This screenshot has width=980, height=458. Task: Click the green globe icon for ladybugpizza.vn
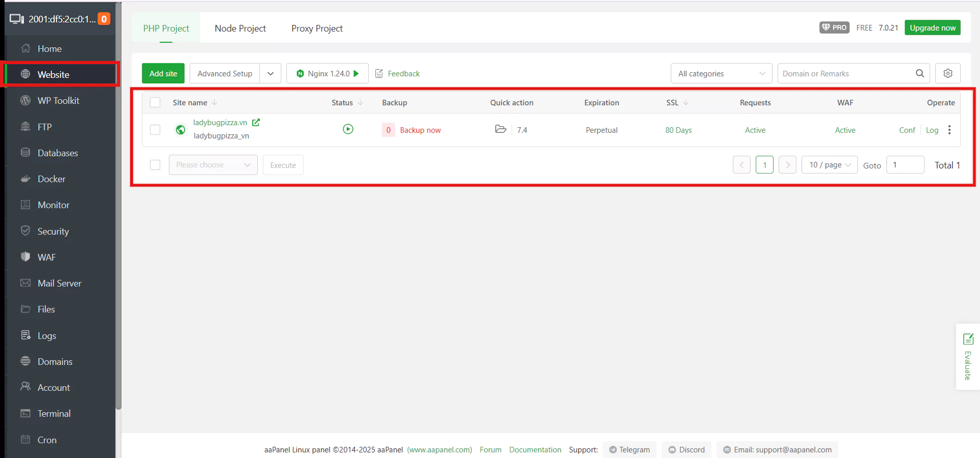click(181, 130)
